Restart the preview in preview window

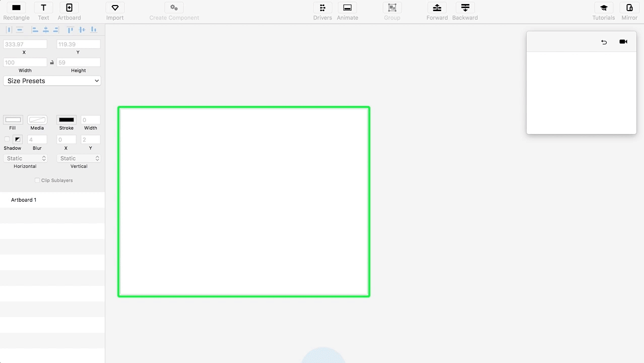(604, 42)
